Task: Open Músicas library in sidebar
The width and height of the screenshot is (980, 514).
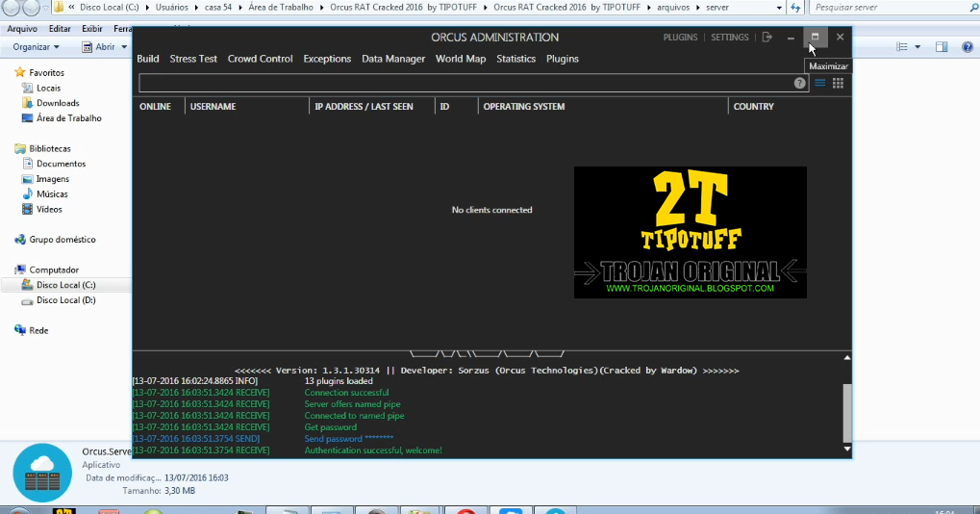Action: [x=52, y=193]
